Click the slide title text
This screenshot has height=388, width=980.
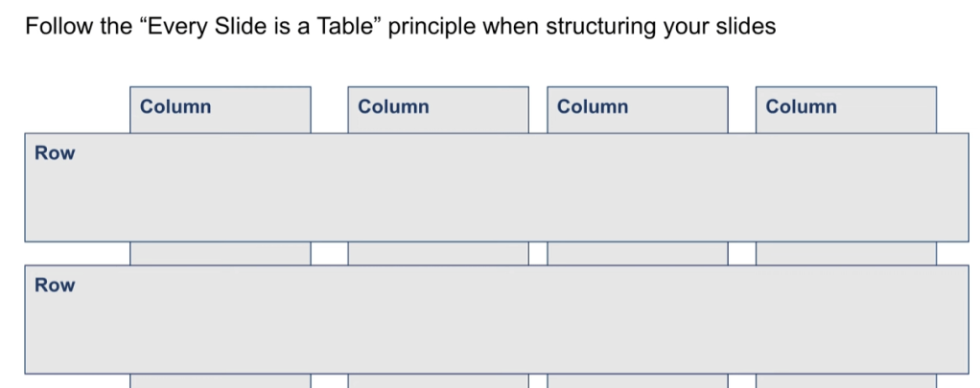pyautogui.click(x=401, y=27)
